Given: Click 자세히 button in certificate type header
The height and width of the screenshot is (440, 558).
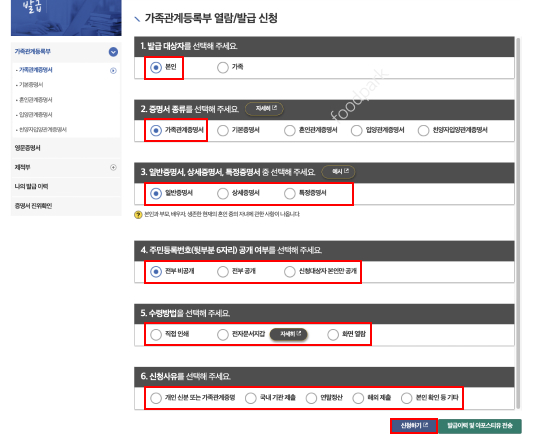Looking at the screenshot, I should pos(264,109).
